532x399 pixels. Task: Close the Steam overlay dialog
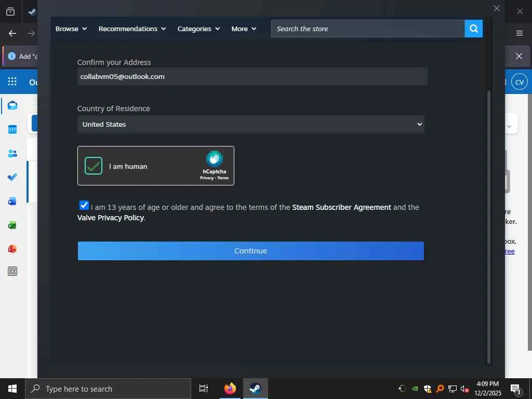(496, 8)
